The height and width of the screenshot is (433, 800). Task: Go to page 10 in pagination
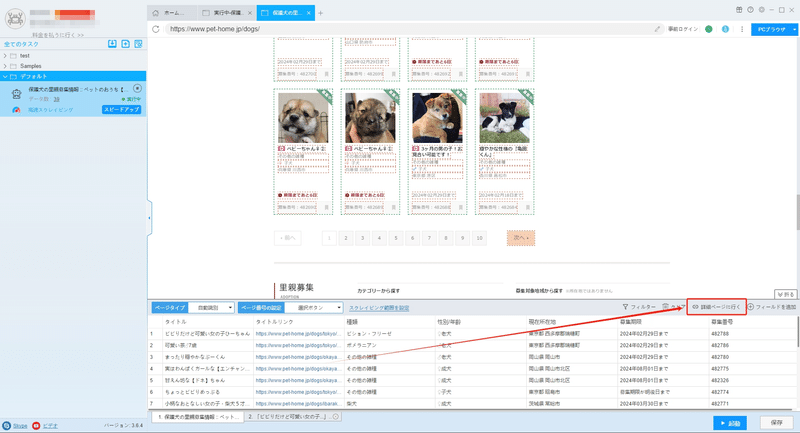[480, 238]
